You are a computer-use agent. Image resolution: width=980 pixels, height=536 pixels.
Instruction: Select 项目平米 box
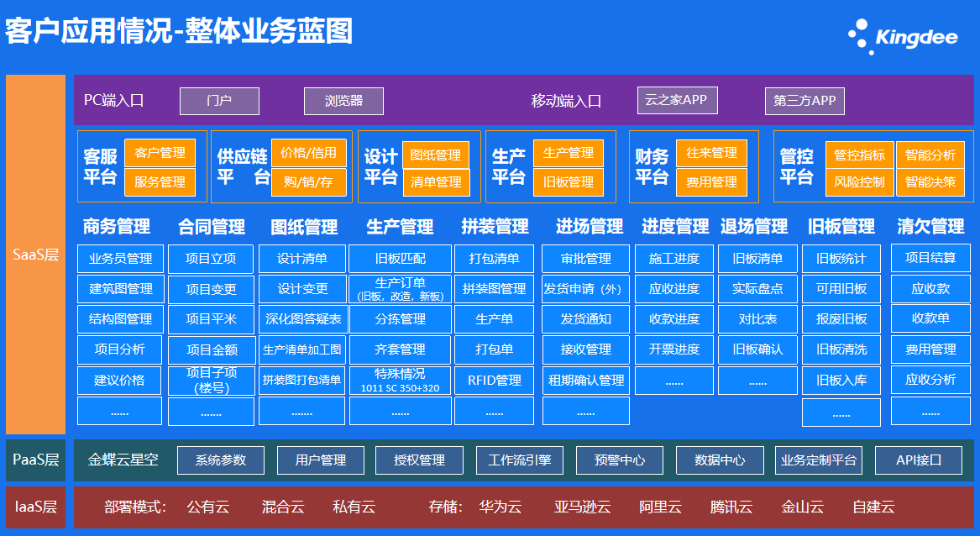(212, 319)
